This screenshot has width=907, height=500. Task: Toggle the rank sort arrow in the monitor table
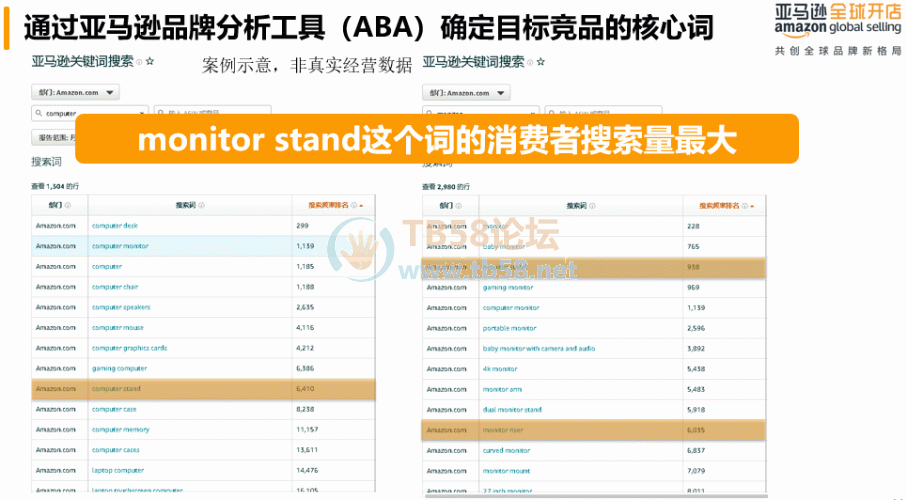point(753,207)
